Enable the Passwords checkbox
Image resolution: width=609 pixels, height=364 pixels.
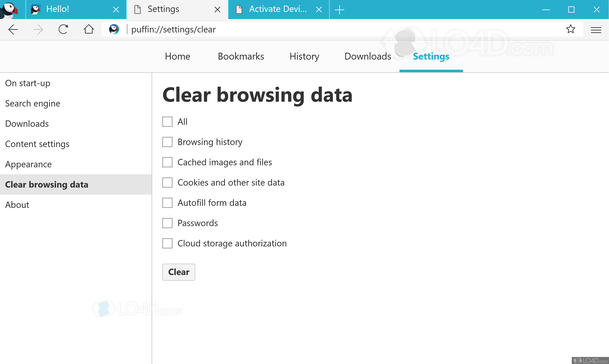click(x=167, y=223)
